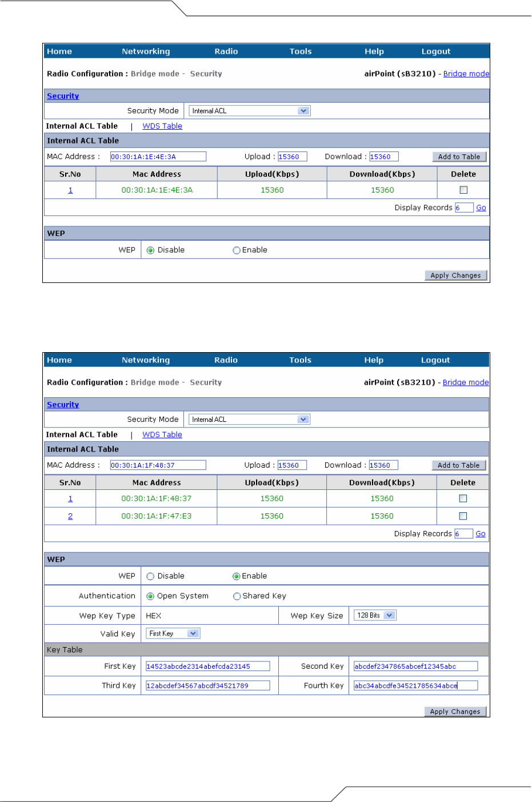Follow Bridge mode link in top panel
Screen dimensions: 532x802
(x=466, y=74)
